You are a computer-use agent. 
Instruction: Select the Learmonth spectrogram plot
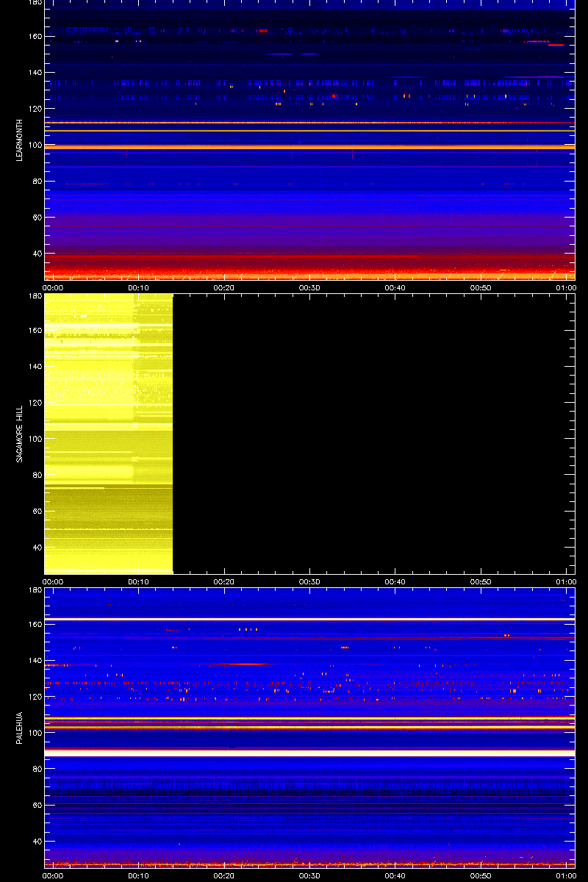tap(309, 140)
